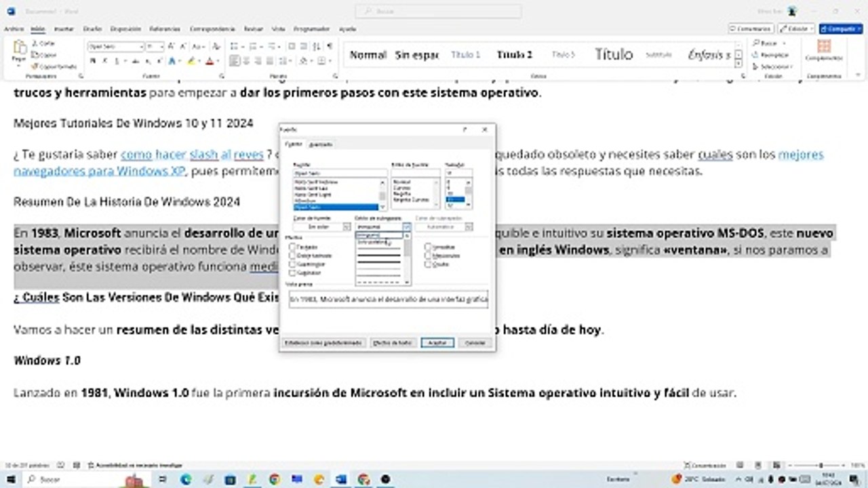This screenshot has width=868, height=488.
Task: Center text in ribbon
Action: pyautogui.click(x=247, y=61)
